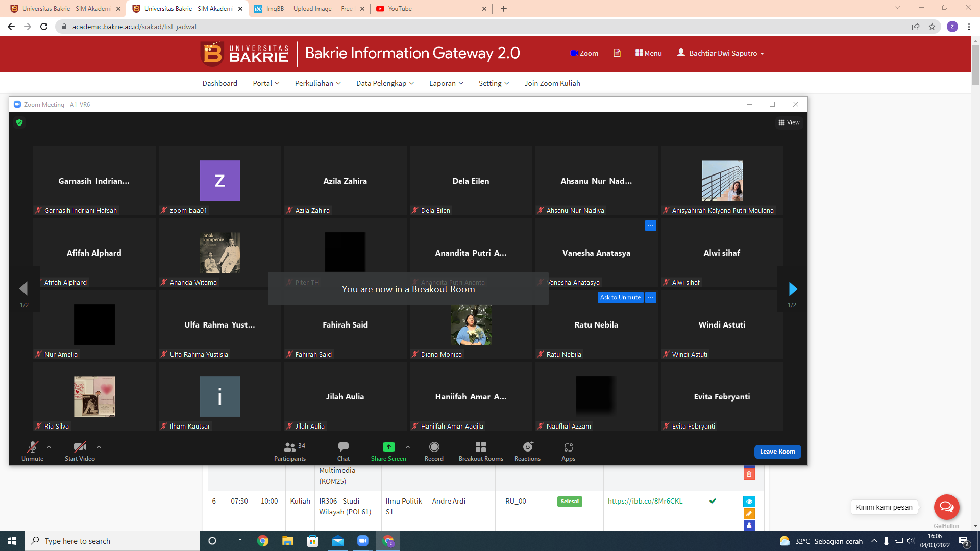The width and height of the screenshot is (980, 551).
Task: Switch to the YouTube browser tab
Action: click(431, 9)
